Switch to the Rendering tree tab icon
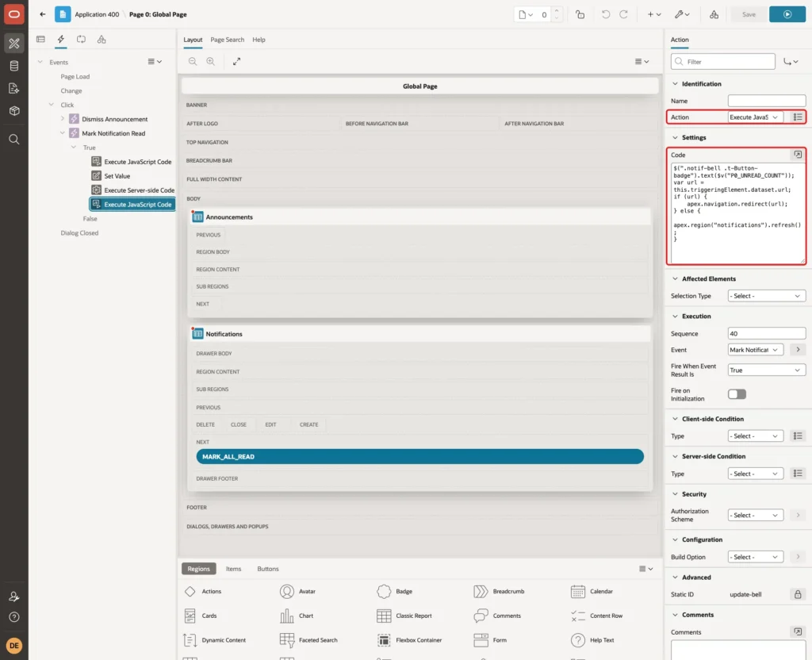The height and width of the screenshot is (660, 812). 40,40
